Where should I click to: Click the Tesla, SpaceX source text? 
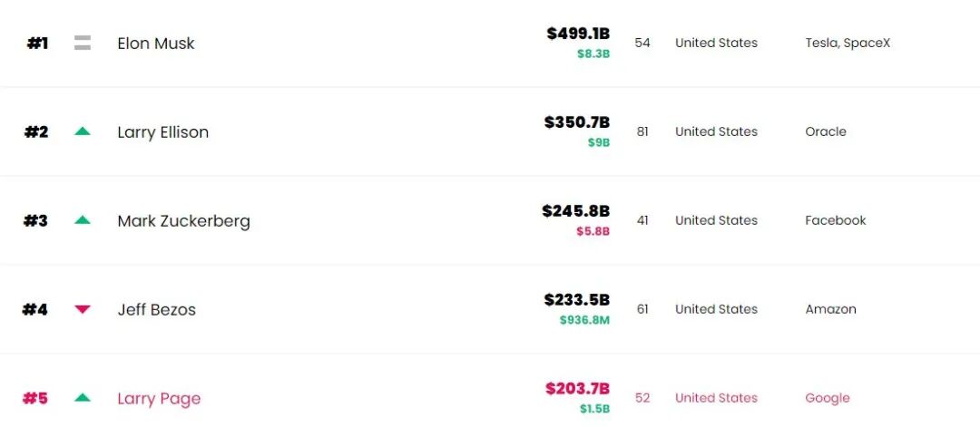pos(848,43)
